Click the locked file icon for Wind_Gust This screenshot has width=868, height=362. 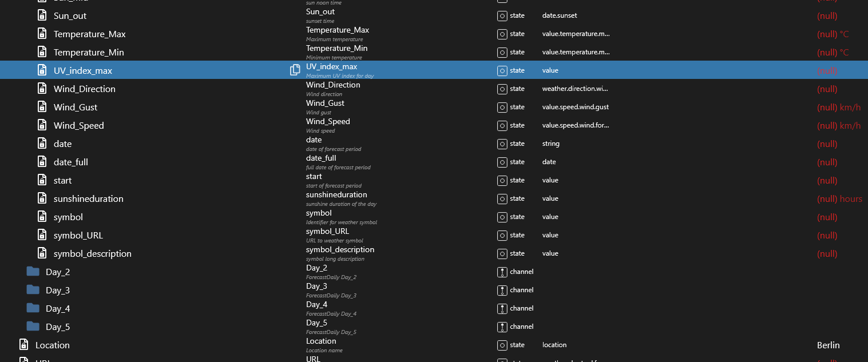click(42, 107)
